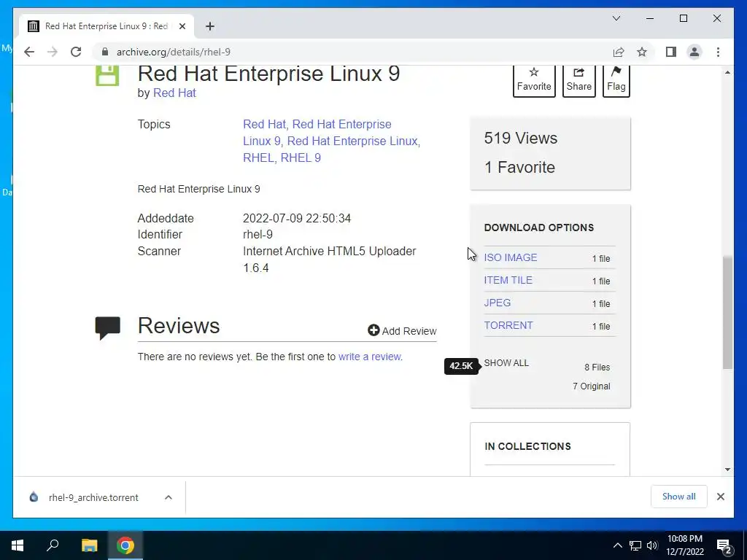Image resolution: width=747 pixels, height=560 pixels.
Task: Open the Chrome profile menu
Action: point(694,52)
